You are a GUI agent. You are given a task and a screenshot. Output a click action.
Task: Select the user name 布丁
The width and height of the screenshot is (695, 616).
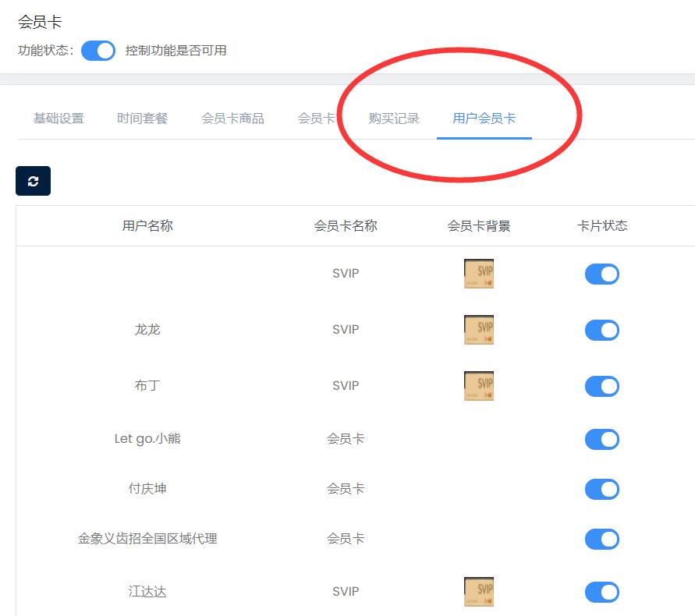click(147, 385)
